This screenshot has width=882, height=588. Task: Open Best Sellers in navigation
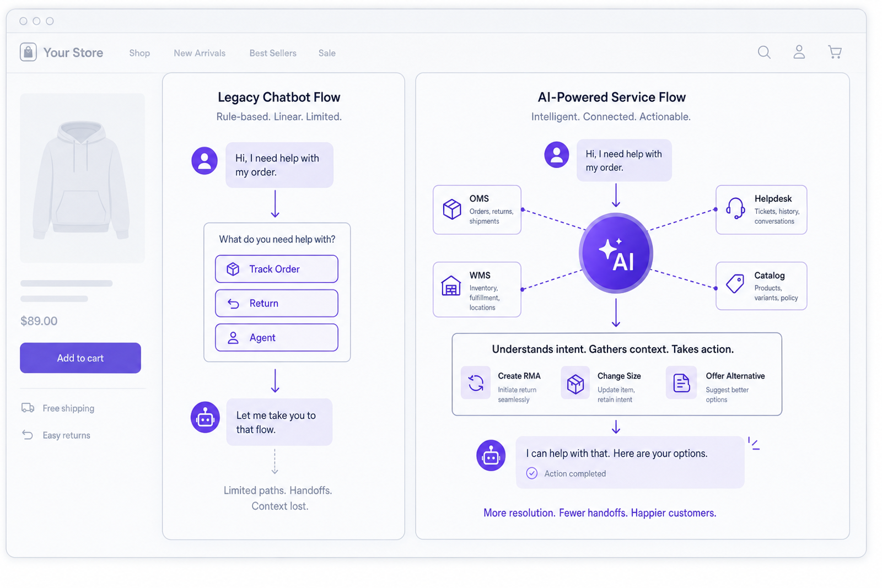[273, 53]
